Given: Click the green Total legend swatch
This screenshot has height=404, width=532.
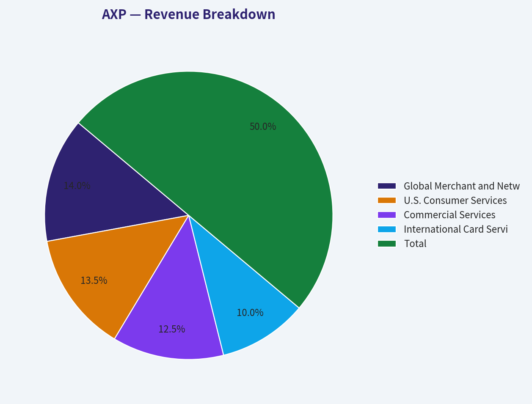Looking at the screenshot, I should pos(387,243).
